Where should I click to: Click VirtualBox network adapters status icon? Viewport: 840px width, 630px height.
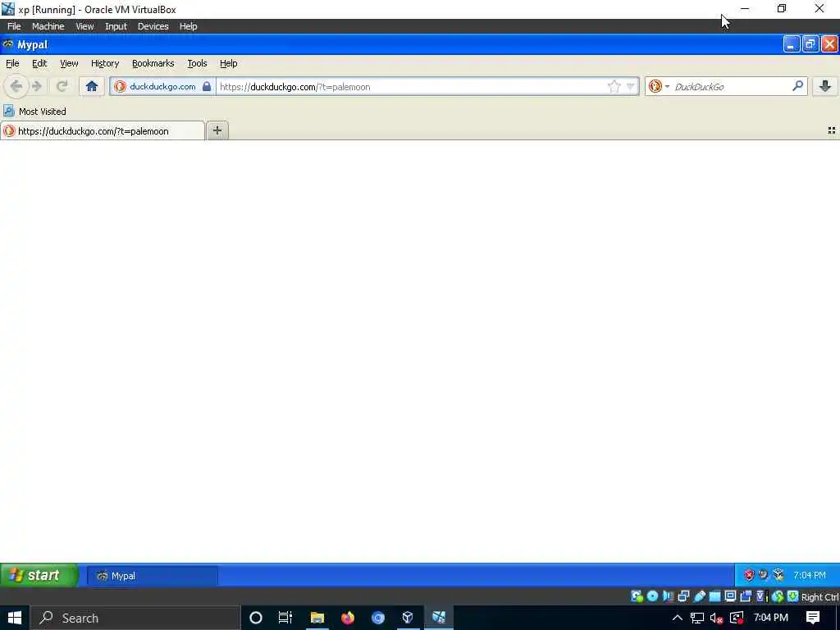click(x=683, y=596)
